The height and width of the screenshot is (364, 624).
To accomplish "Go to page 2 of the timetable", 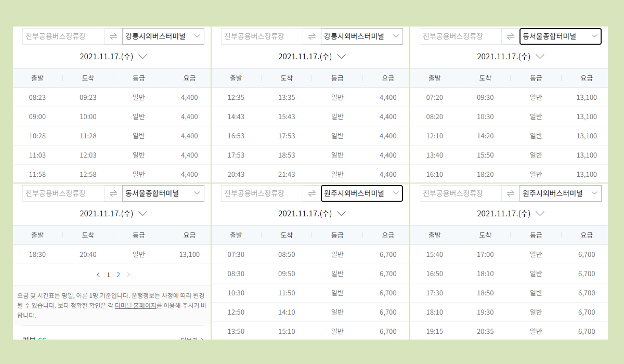I will tap(118, 274).
